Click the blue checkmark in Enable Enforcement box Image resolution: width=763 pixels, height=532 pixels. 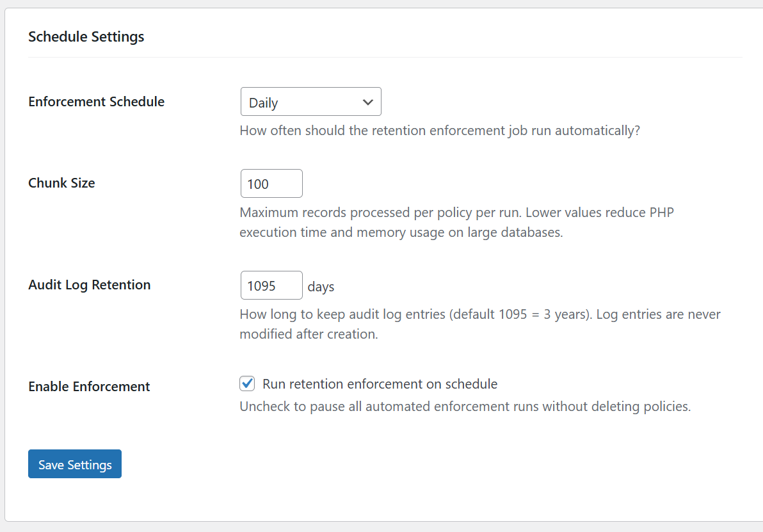247,383
